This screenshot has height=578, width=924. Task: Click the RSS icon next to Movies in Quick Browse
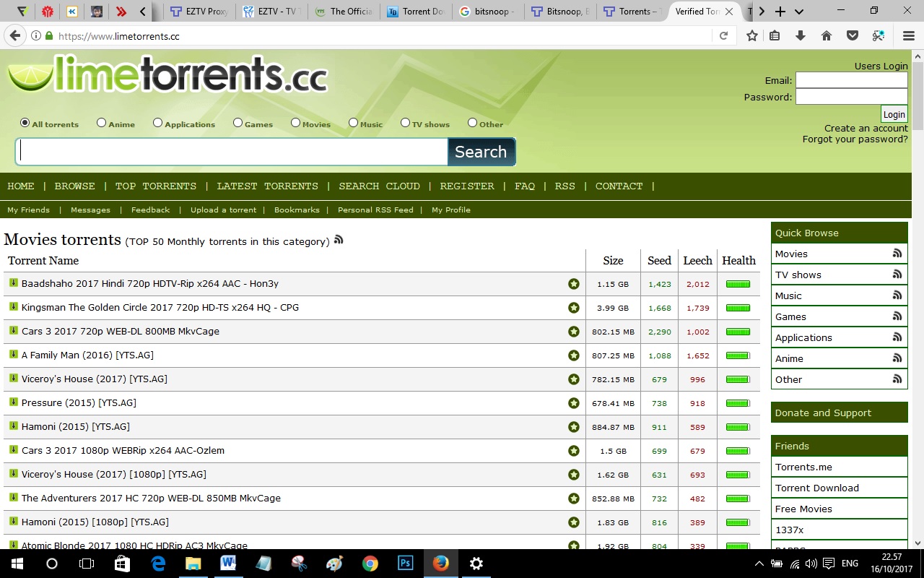[897, 254]
